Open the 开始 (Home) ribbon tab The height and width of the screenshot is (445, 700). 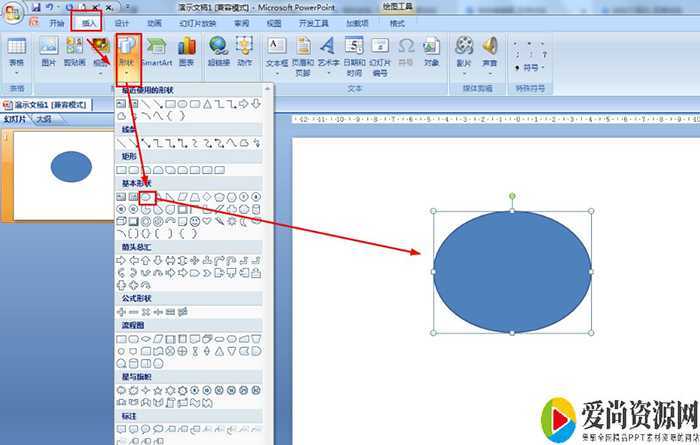tap(56, 23)
